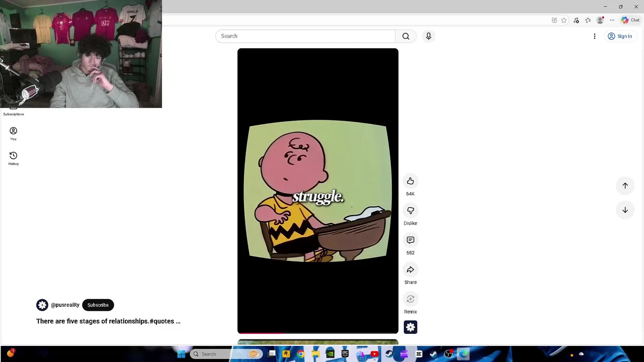Open Google Chrome from taskbar
This screenshot has height=362, width=644.
point(301,354)
